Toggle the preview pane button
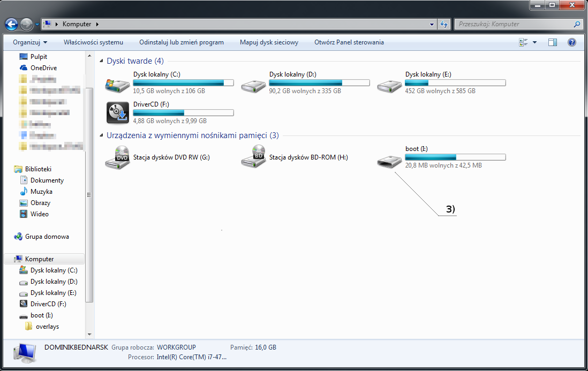Image resolution: width=588 pixels, height=371 pixels. [553, 42]
